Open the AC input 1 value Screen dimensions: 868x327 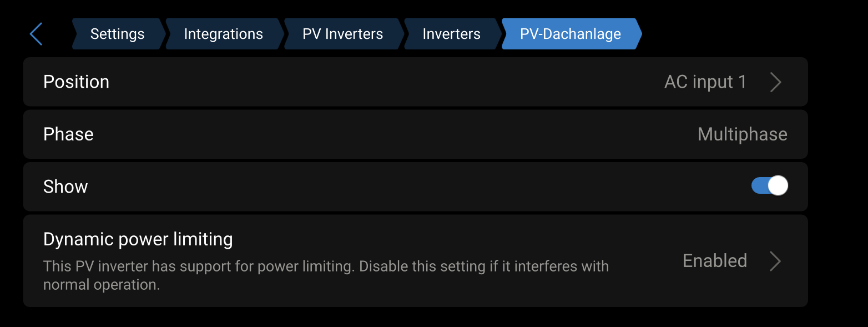click(705, 82)
